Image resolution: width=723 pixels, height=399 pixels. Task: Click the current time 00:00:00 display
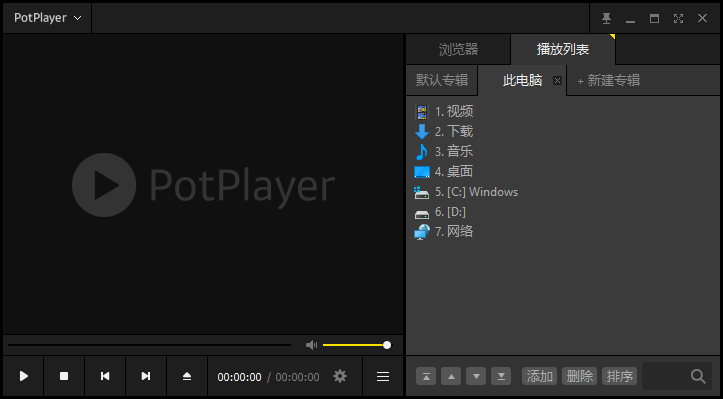(x=239, y=377)
